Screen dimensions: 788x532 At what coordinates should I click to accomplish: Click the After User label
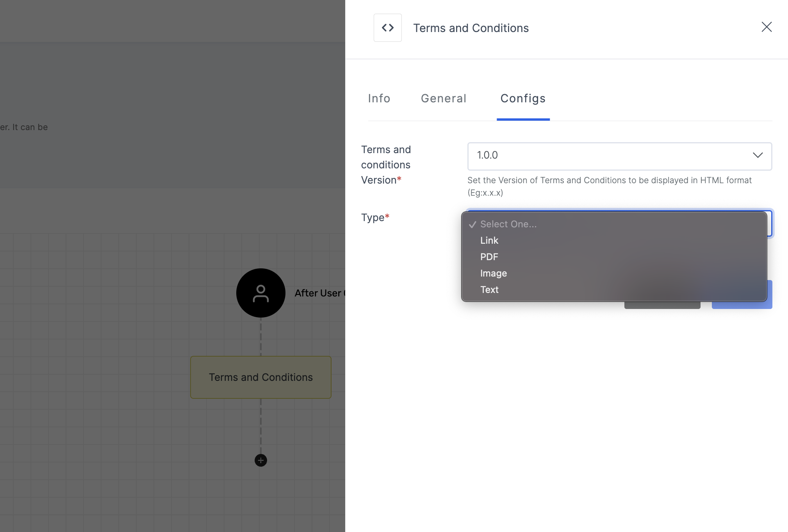pyautogui.click(x=320, y=293)
